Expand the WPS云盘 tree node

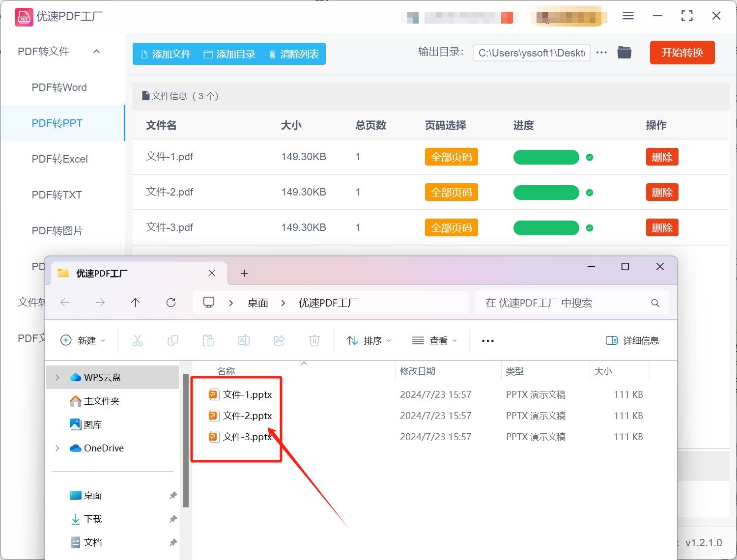click(57, 377)
